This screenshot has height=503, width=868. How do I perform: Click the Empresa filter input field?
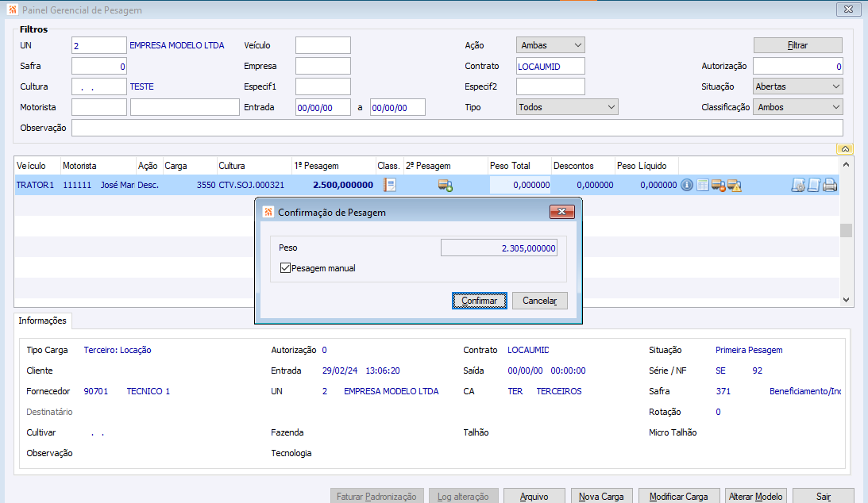pyautogui.click(x=322, y=67)
